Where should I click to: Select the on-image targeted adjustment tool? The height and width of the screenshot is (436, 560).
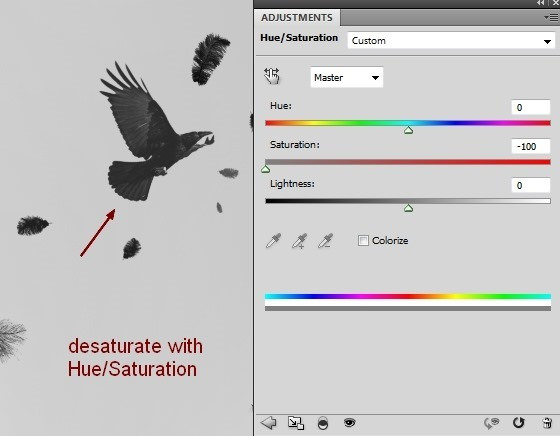pyautogui.click(x=272, y=76)
